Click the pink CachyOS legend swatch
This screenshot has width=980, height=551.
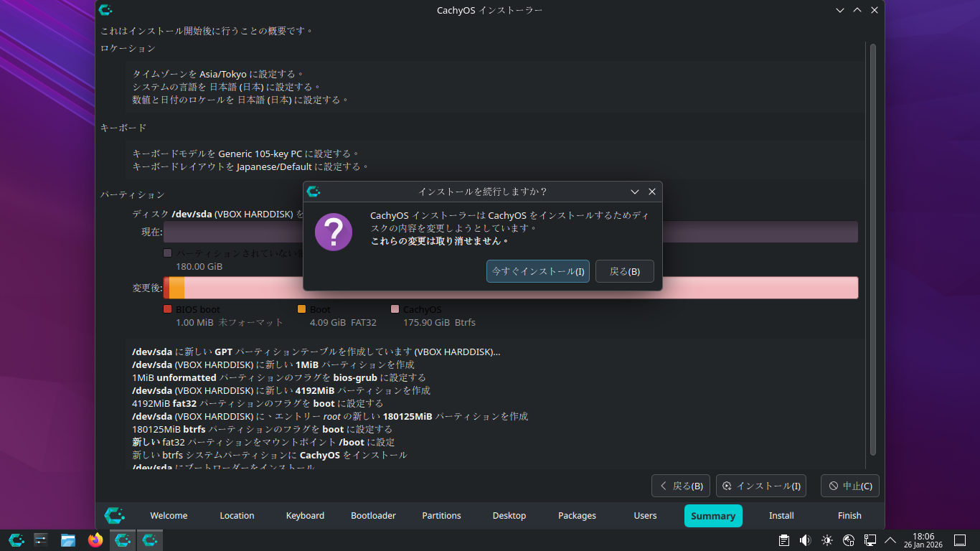click(x=395, y=309)
